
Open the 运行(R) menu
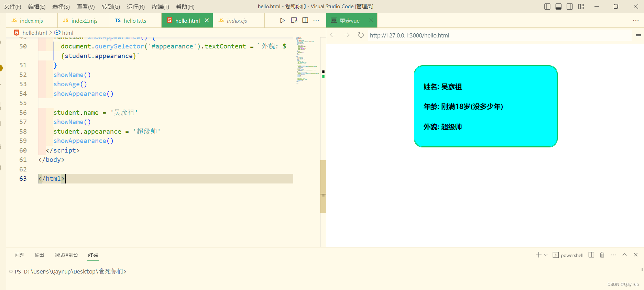pyautogui.click(x=135, y=7)
